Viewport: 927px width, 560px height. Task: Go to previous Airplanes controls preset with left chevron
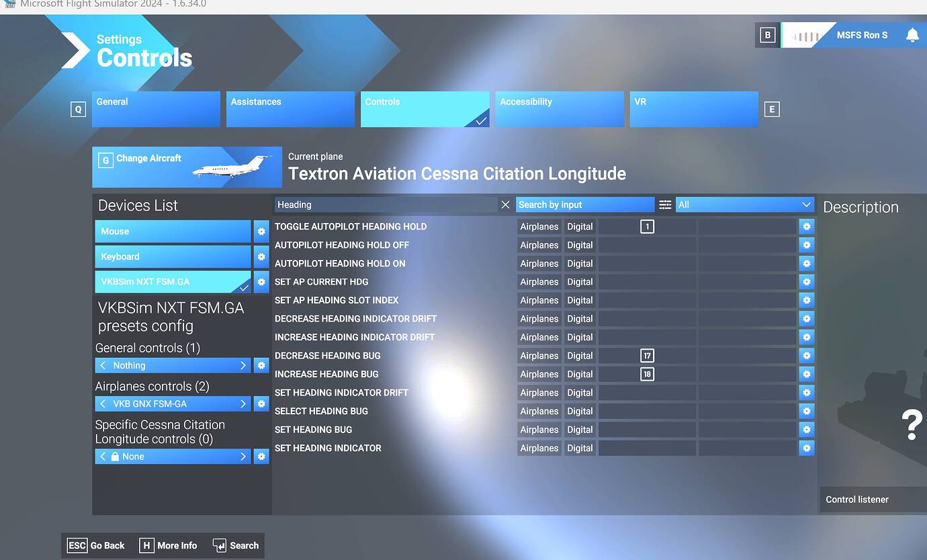coord(103,404)
